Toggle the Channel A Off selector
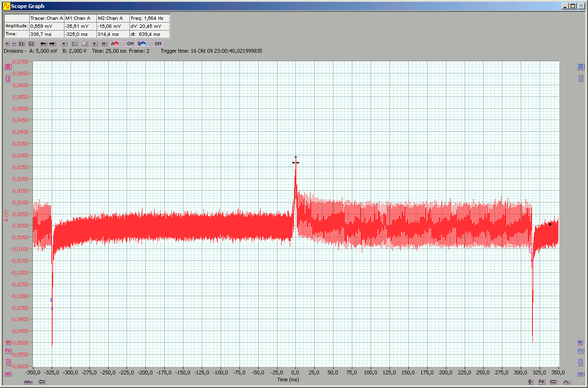 (122, 44)
